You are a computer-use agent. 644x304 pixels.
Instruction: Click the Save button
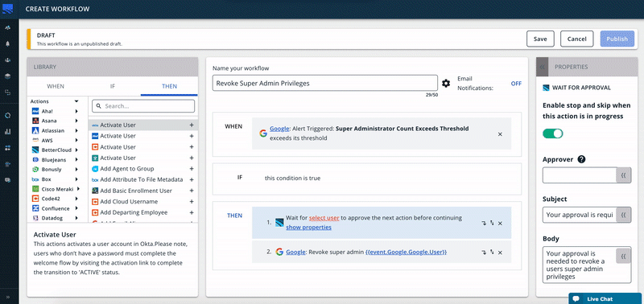[540, 39]
